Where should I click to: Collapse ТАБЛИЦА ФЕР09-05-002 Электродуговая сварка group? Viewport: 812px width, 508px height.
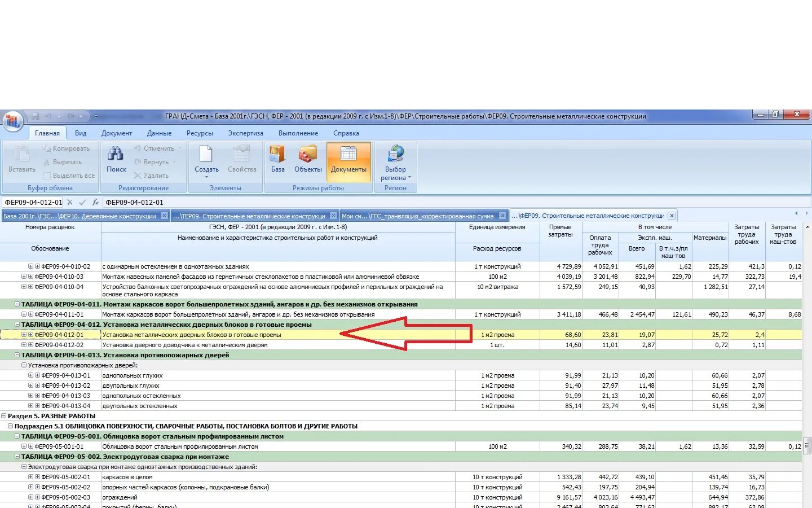tap(17, 457)
